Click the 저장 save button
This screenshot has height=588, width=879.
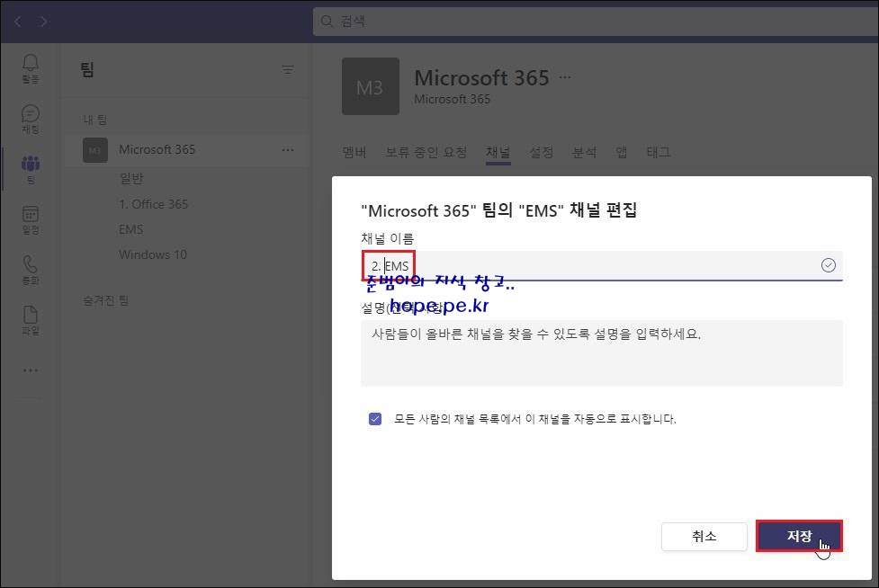(x=799, y=536)
